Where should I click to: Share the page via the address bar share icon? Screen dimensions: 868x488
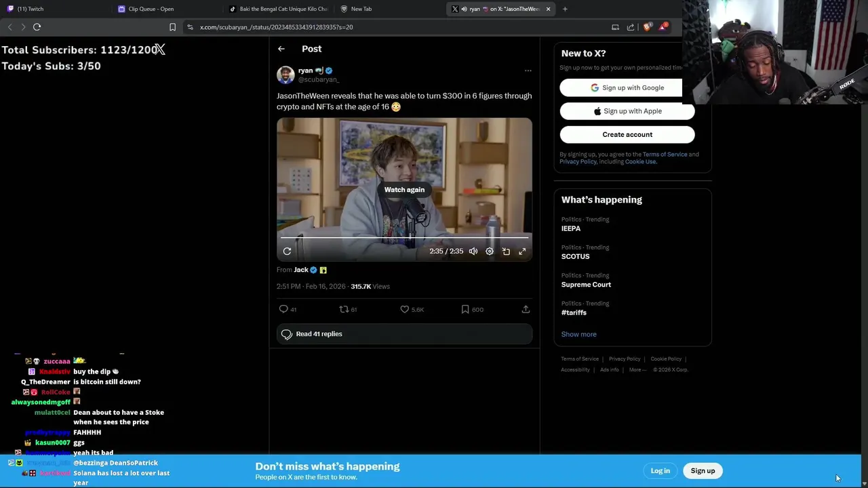click(631, 27)
